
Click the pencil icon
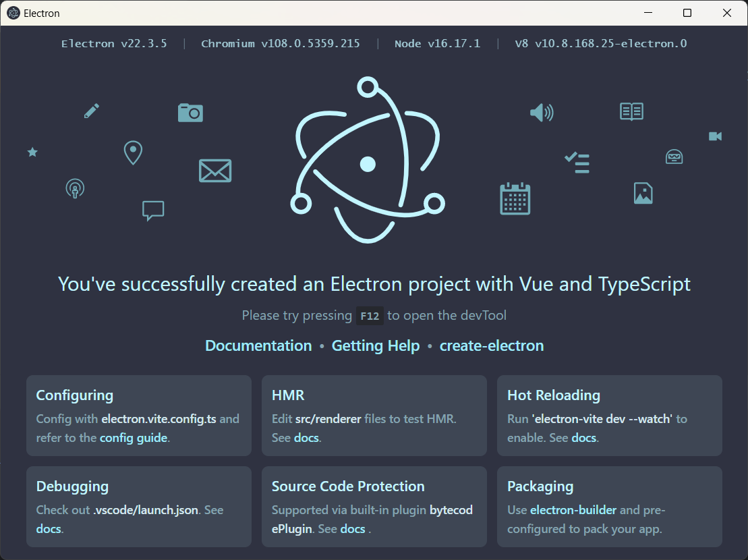[92, 111]
